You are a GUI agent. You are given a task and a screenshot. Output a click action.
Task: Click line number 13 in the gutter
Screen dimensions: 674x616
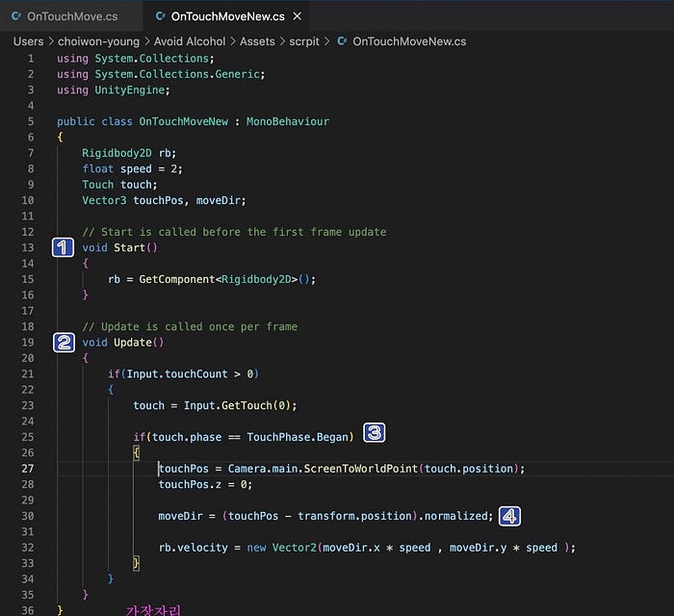coord(28,247)
